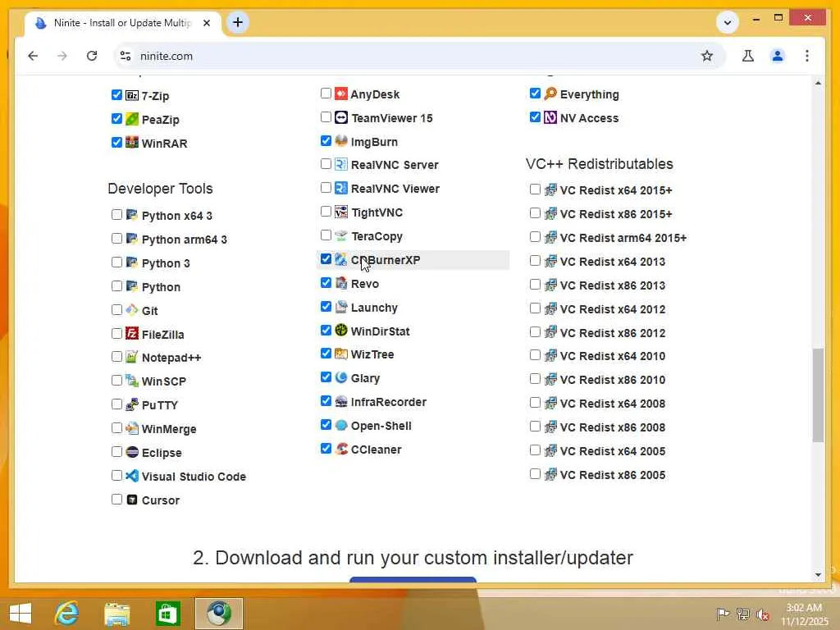Click the Launchy icon
This screenshot has height=630, width=840.
click(341, 307)
